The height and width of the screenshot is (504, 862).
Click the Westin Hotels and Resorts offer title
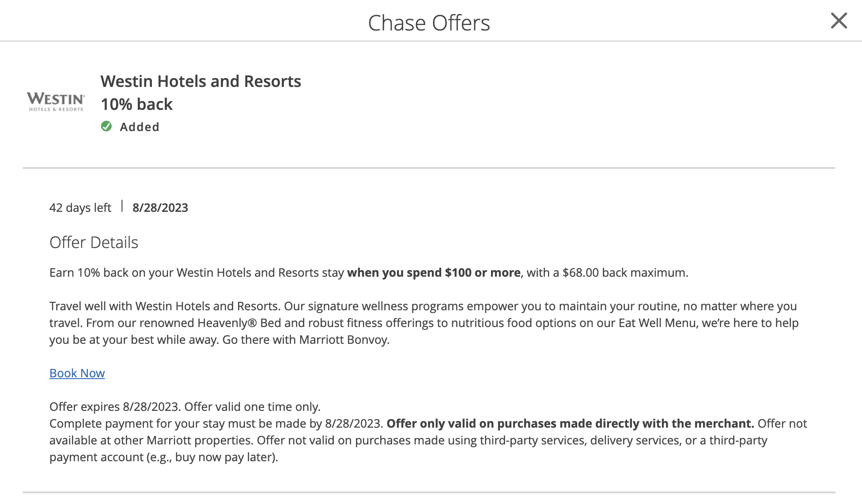(201, 81)
